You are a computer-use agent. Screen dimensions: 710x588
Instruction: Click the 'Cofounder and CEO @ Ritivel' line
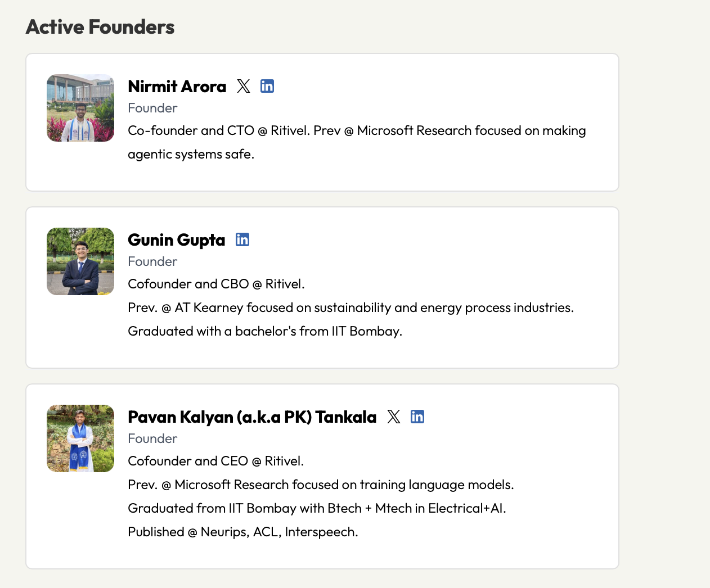[x=215, y=461]
